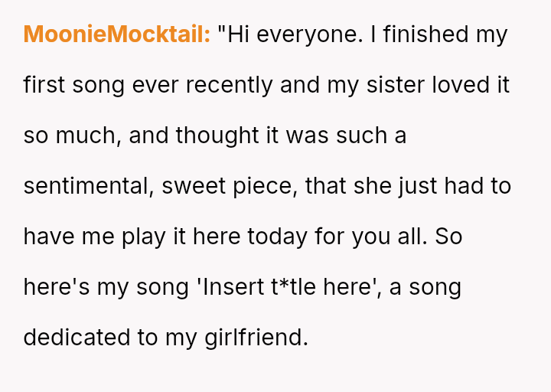Click the word "sentimental"
This screenshot has width=551, height=392.
[x=88, y=186]
